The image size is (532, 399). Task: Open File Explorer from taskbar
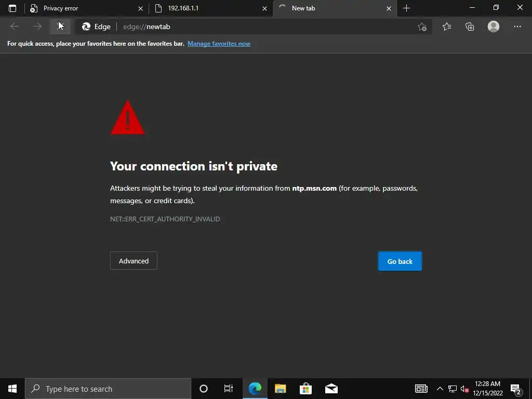(x=280, y=389)
